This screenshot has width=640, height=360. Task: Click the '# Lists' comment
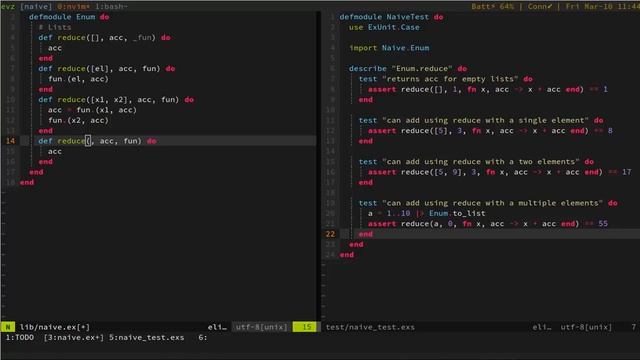(x=55, y=27)
